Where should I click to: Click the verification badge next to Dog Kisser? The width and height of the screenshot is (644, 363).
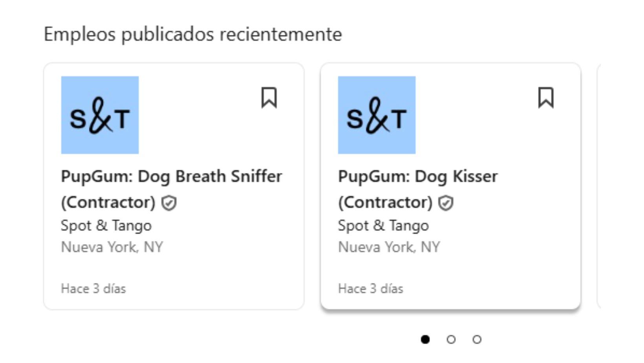pos(446,203)
